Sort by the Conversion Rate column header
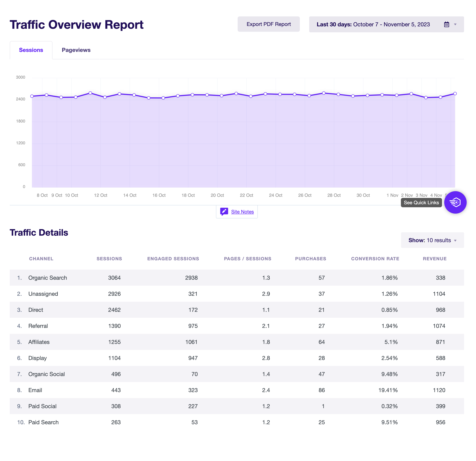The image size is (476, 461). tap(375, 259)
